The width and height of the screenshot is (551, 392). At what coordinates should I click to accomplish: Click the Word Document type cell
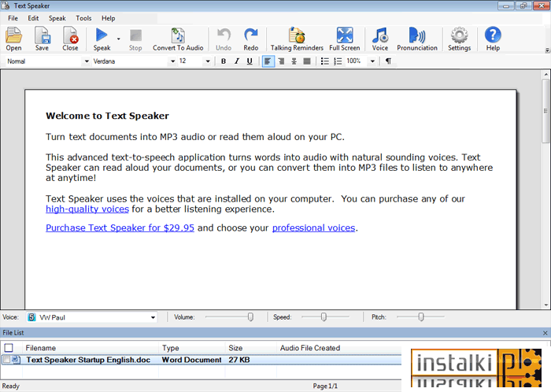191,360
